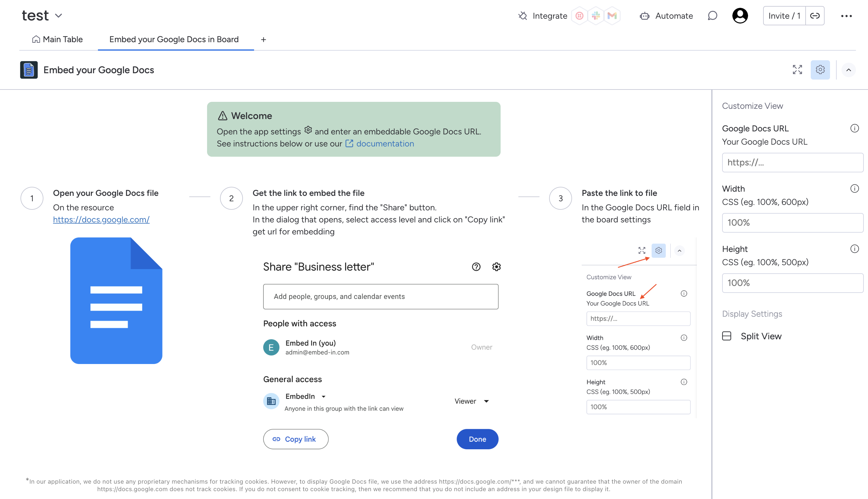
Task: Open the three-dot more options menu
Action: point(846,16)
